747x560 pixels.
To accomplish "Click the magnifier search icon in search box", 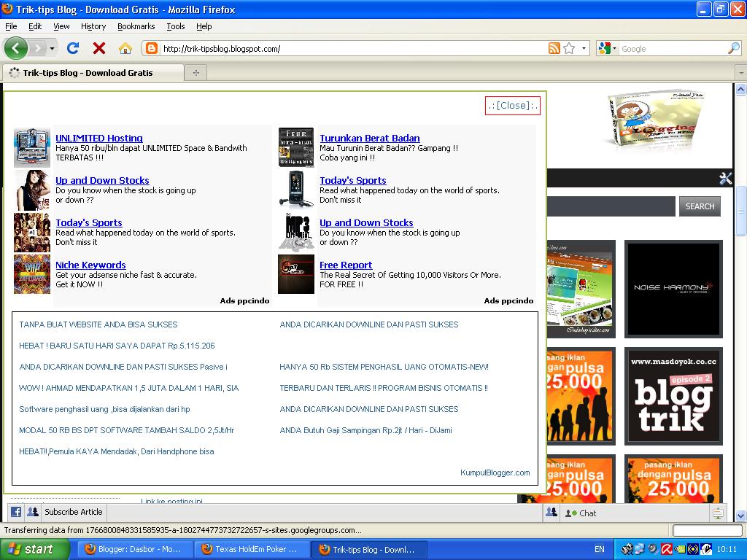I will [734, 48].
